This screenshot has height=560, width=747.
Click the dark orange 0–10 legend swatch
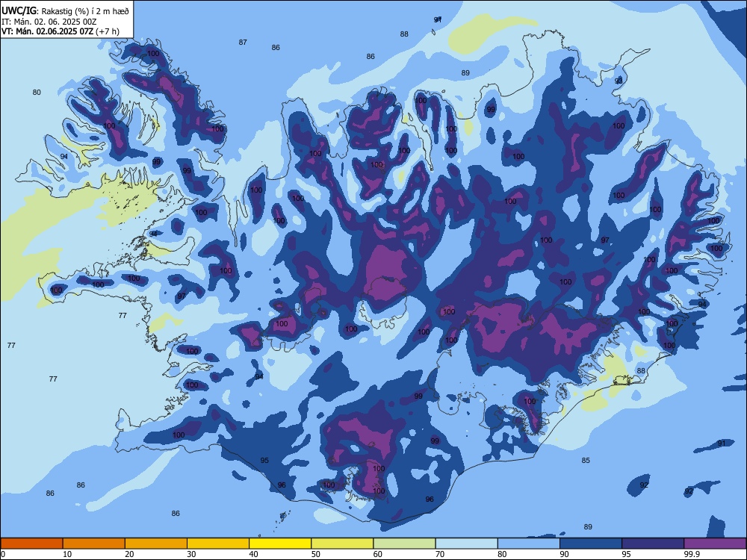tap(31, 544)
